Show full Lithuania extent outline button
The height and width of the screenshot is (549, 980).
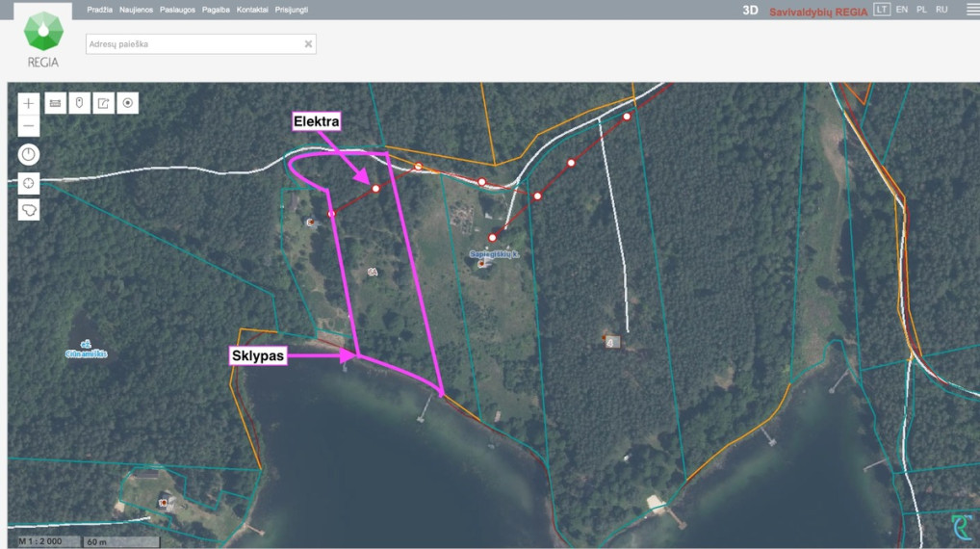(x=29, y=210)
